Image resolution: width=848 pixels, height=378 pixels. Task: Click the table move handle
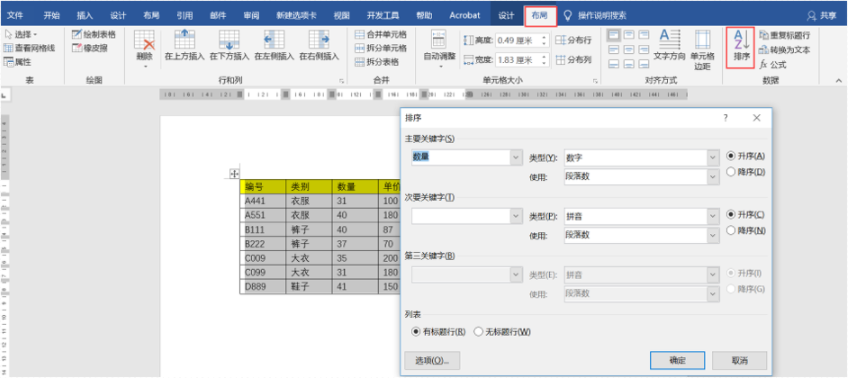(x=234, y=174)
